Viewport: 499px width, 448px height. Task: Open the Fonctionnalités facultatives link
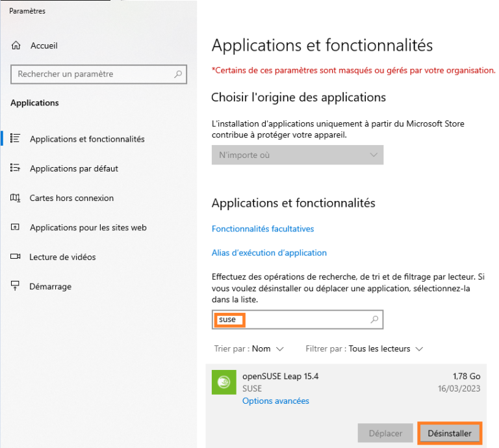tap(262, 229)
